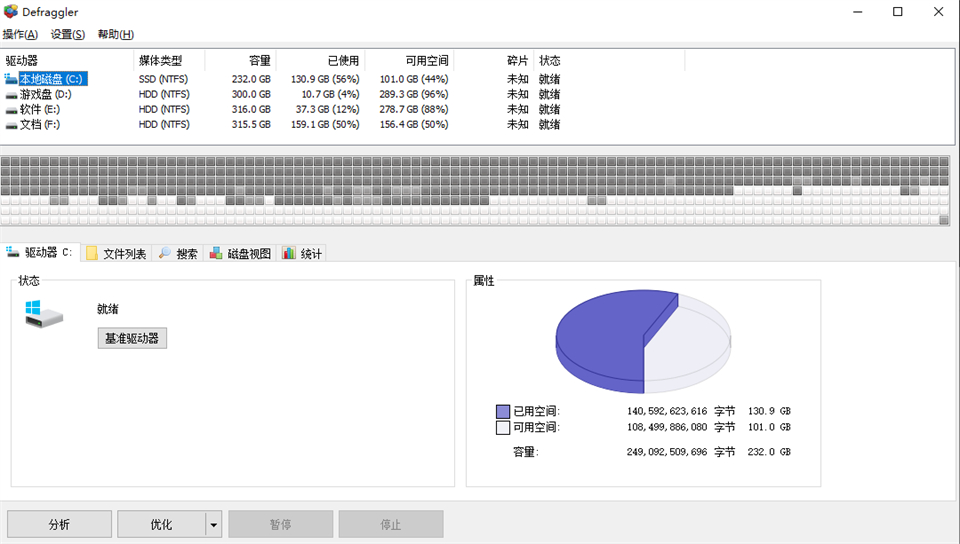Image resolution: width=960 pixels, height=544 pixels.
Task: Select the 本地磁盘 (C:) drive icon
Action: coord(11,79)
